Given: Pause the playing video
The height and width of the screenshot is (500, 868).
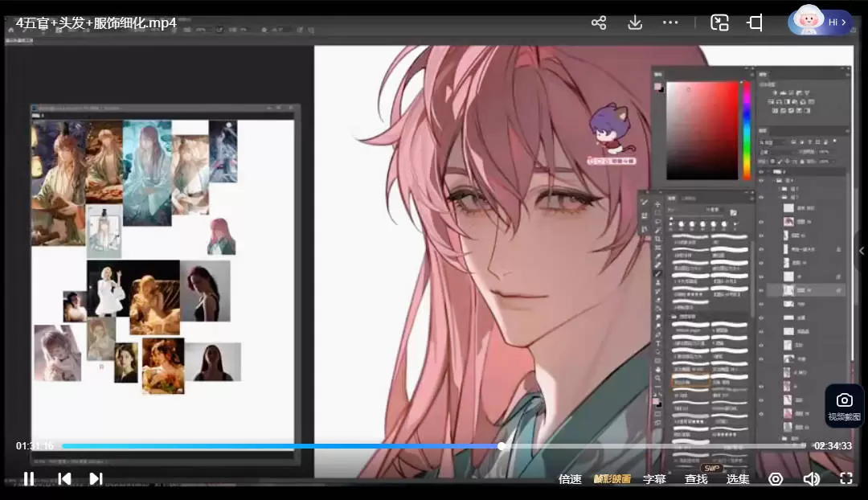Looking at the screenshot, I should click(x=29, y=479).
